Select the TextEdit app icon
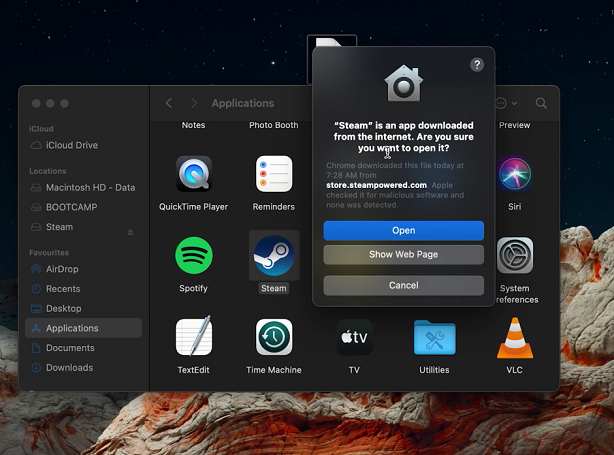Viewport: 614px width, 455px height. (194, 337)
